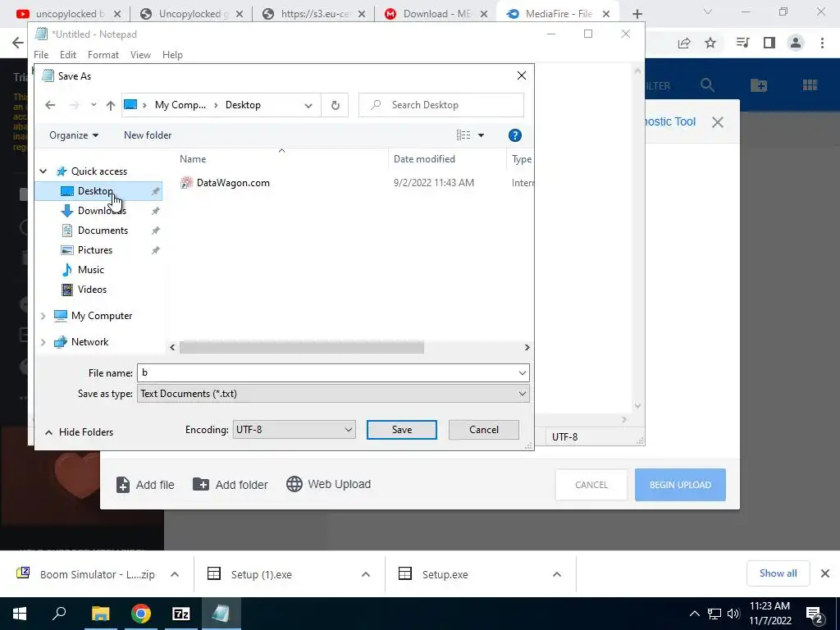Share this page icon in Chrome
Screen dimensions: 840x630
click(x=684, y=43)
